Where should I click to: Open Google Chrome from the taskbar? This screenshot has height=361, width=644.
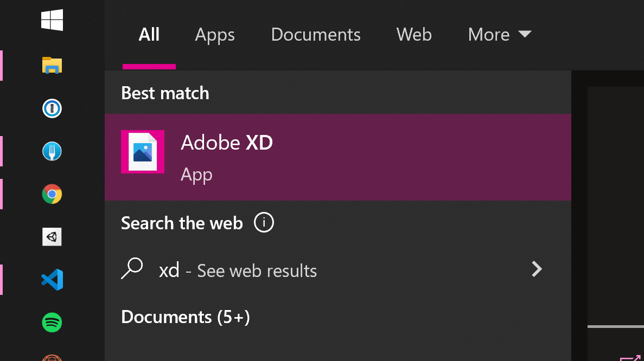point(52,194)
